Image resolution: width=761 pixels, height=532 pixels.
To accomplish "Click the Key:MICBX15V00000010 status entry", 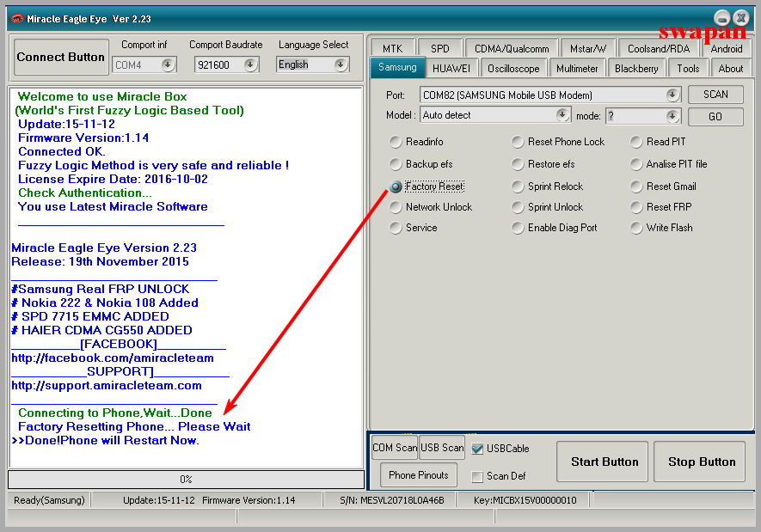I will [525, 500].
